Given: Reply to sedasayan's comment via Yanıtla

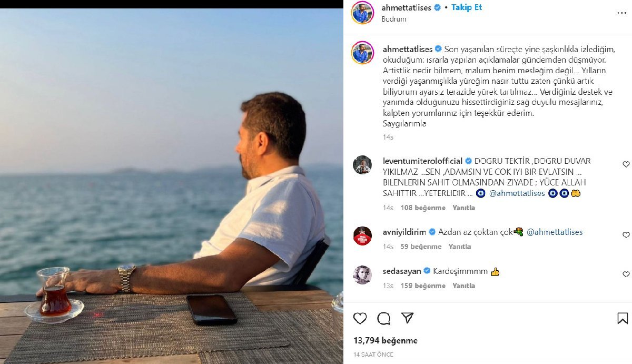Looking at the screenshot, I should coord(463,286).
